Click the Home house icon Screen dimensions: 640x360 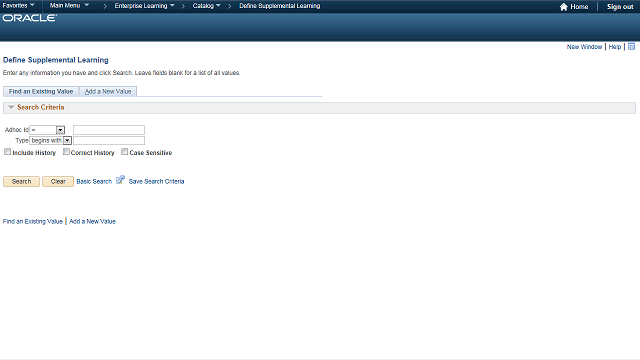tap(564, 7)
